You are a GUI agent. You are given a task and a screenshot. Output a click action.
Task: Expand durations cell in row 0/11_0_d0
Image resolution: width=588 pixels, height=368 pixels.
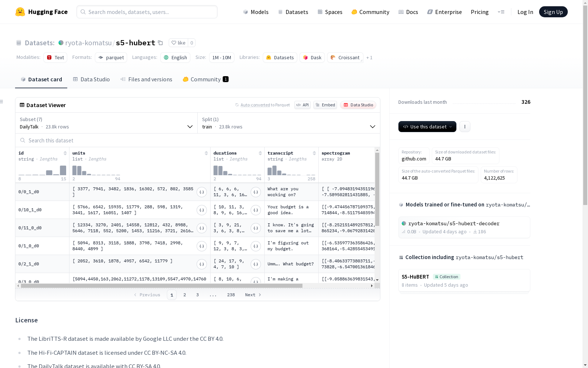(256, 228)
